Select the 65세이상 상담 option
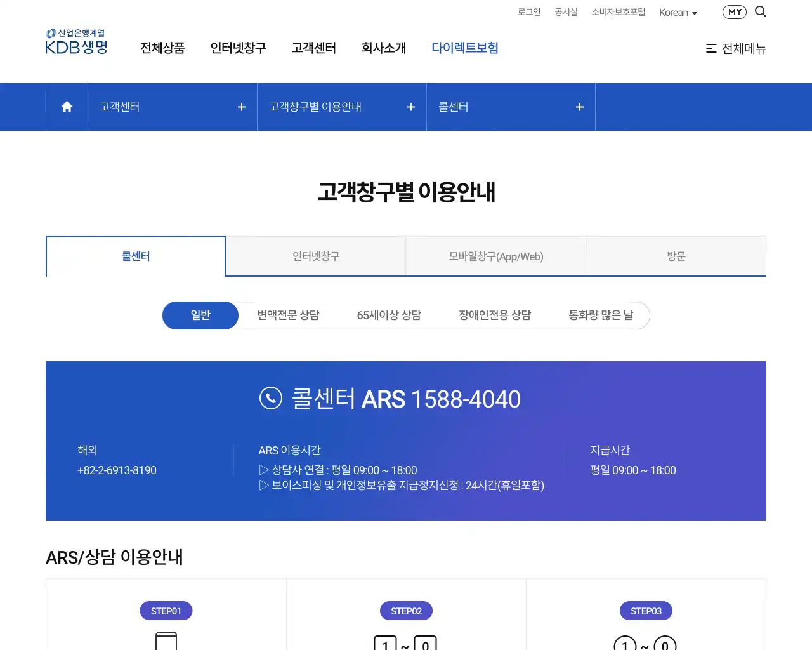 coord(389,315)
